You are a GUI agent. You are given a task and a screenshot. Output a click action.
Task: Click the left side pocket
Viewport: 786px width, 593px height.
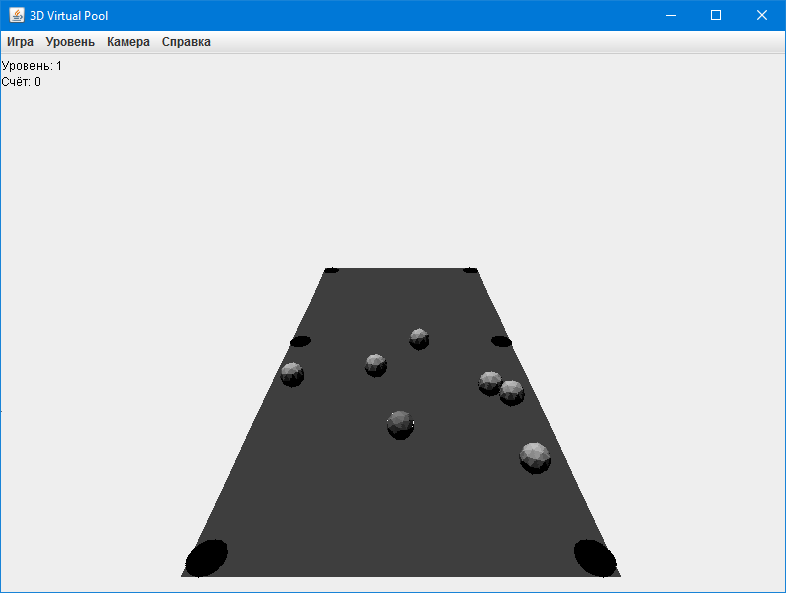(x=300, y=341)
